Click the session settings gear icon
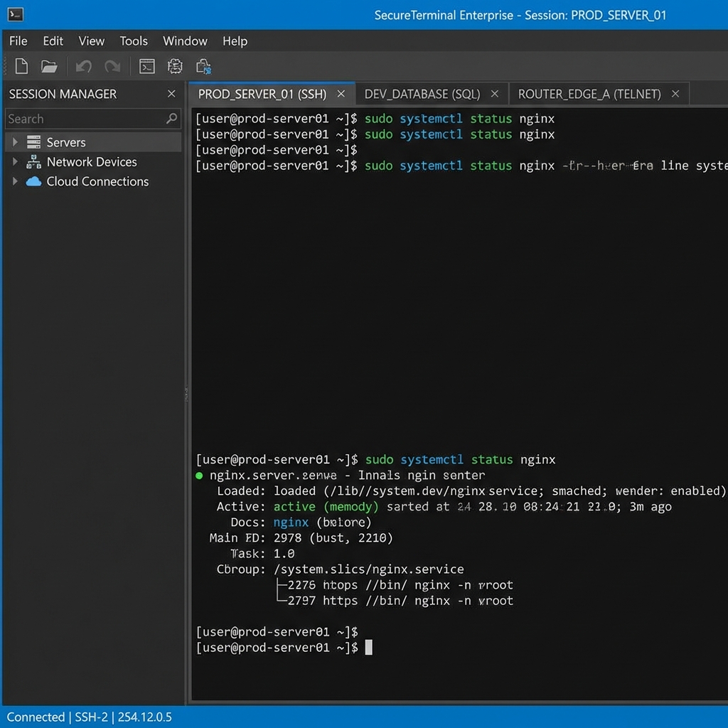The image size is (728, 728). tap(174, 65)
